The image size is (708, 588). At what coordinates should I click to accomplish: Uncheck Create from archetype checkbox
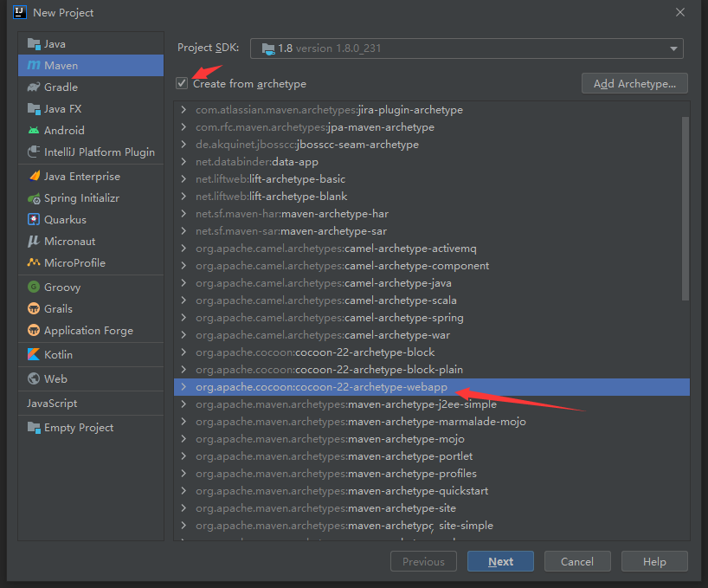click(182, 84)
